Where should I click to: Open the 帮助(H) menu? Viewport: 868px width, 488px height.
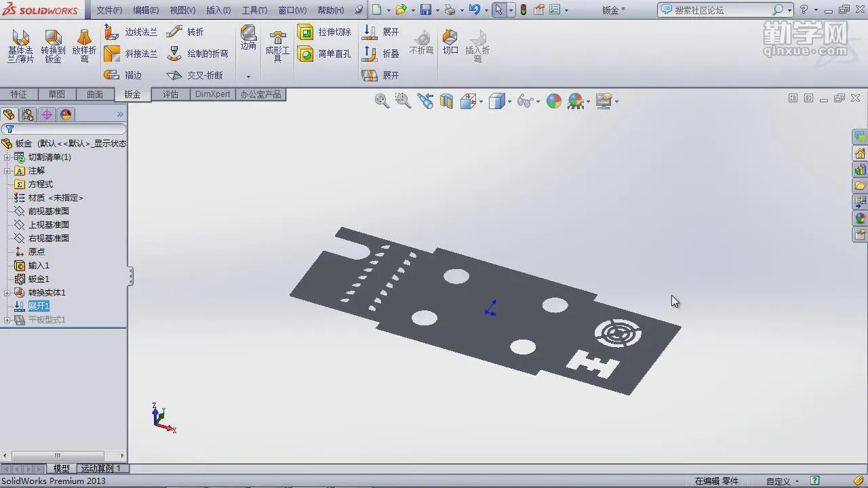point(330,10)
